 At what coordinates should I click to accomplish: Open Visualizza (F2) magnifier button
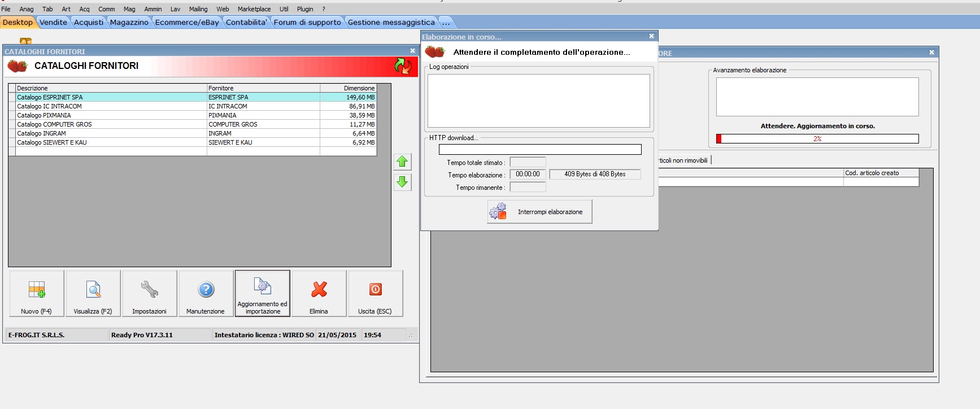coord(93,293)
